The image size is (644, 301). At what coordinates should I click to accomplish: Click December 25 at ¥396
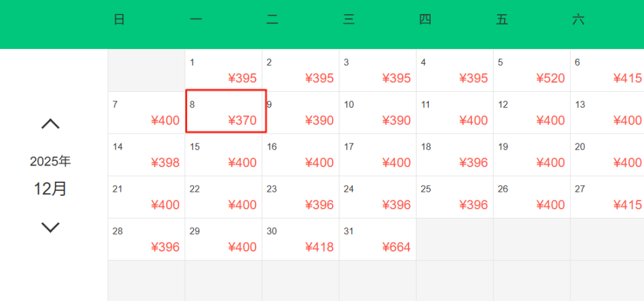click(454, 197)
